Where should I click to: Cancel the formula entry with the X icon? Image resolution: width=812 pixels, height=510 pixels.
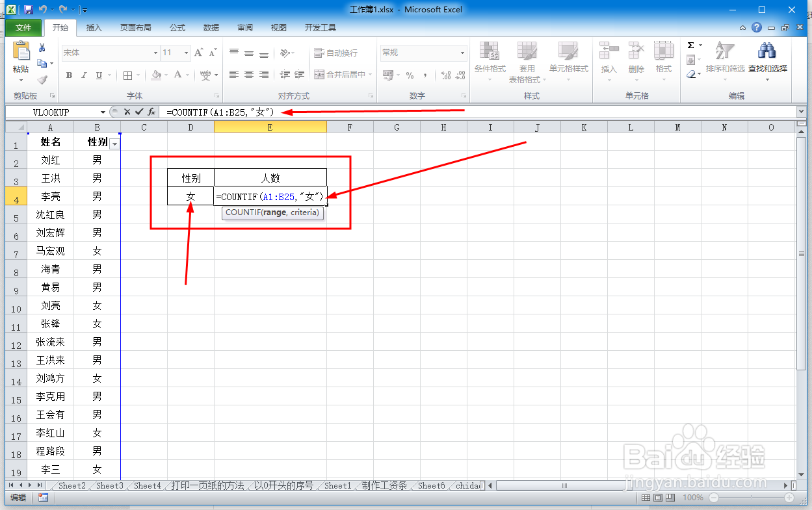(127, 112)
